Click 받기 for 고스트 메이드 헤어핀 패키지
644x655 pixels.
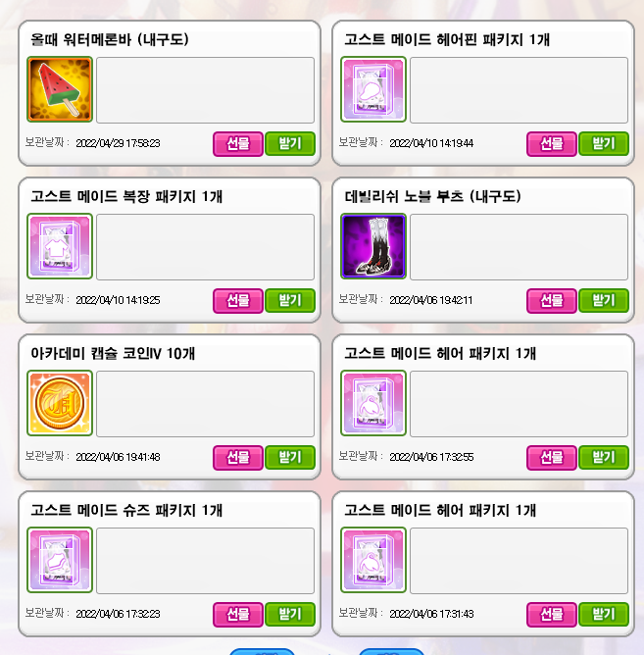(x=604, y=144)
